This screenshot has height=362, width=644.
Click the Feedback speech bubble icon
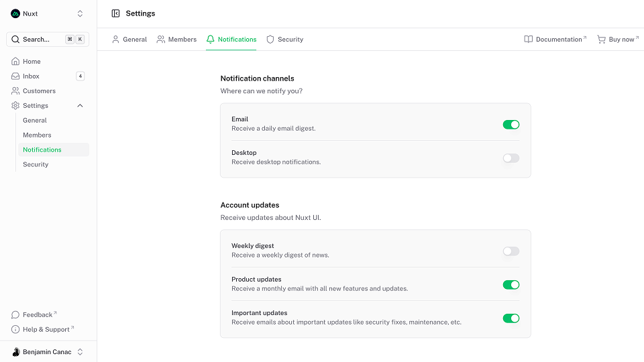tap(15, 315)
